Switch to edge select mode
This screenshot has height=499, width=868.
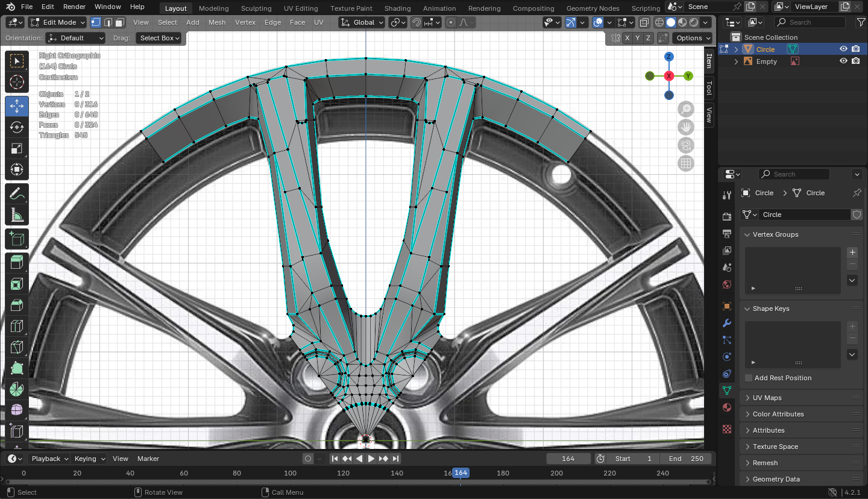coord(108,22)
